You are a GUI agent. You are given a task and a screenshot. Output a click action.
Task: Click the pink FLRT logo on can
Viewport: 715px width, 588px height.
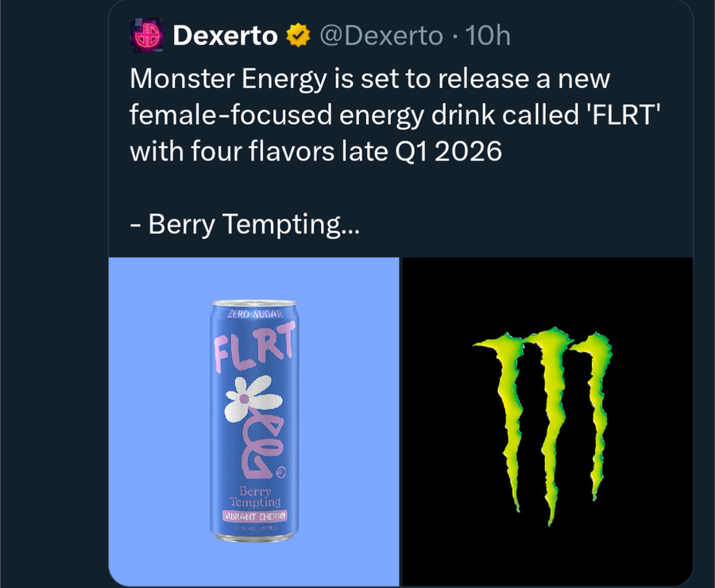coord(254,346)
